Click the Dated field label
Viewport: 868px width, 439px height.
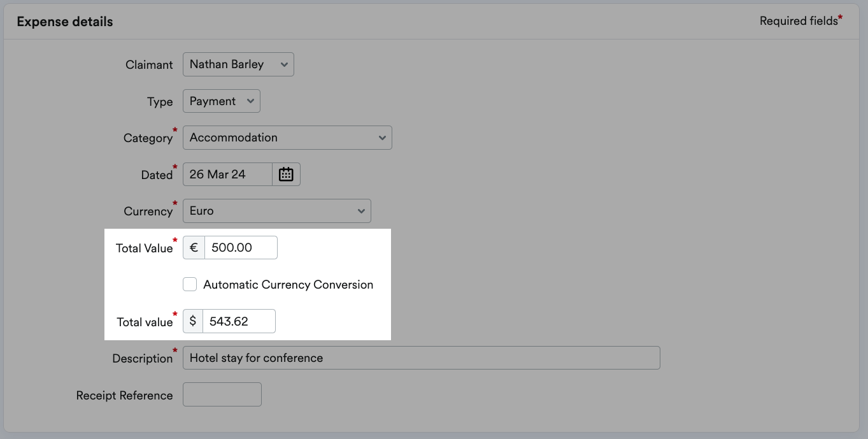pos(157,175)
